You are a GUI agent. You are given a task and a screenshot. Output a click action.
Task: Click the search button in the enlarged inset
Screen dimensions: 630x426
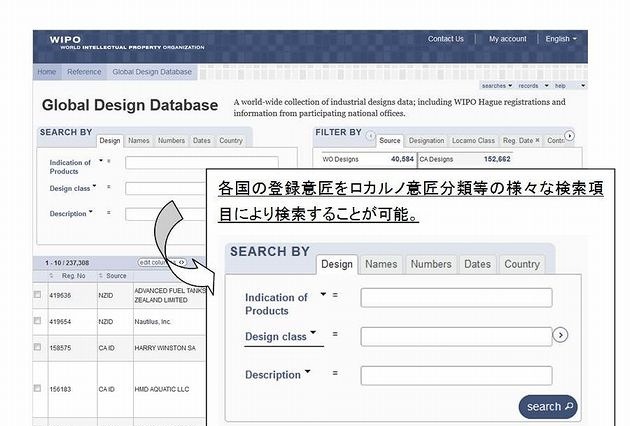pos(548,407)
